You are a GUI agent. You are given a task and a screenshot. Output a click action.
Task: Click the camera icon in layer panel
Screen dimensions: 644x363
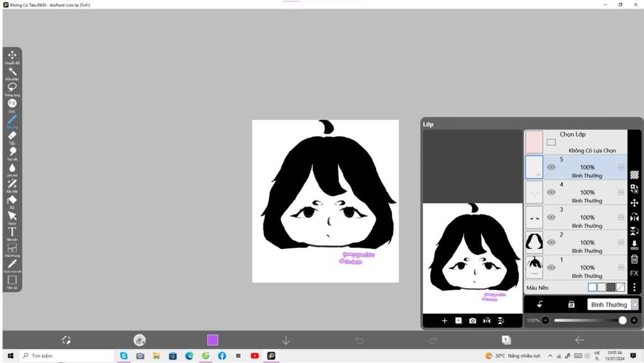click(472, 321)
